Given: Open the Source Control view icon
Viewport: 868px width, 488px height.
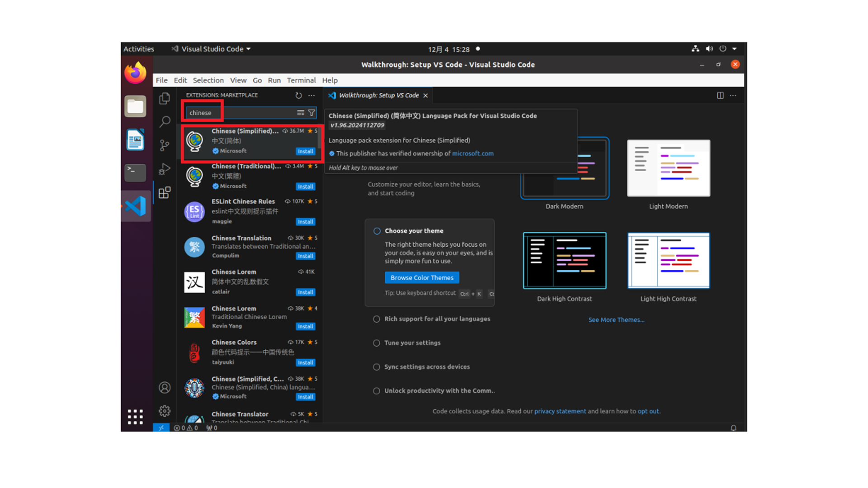Looking at the screenshot, I should (x=165, y=145).
